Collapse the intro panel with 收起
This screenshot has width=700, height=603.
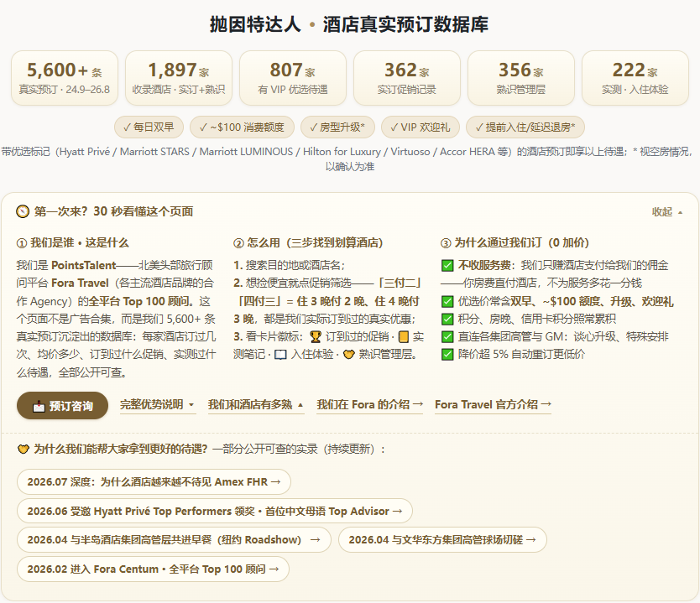pos(667,212)
